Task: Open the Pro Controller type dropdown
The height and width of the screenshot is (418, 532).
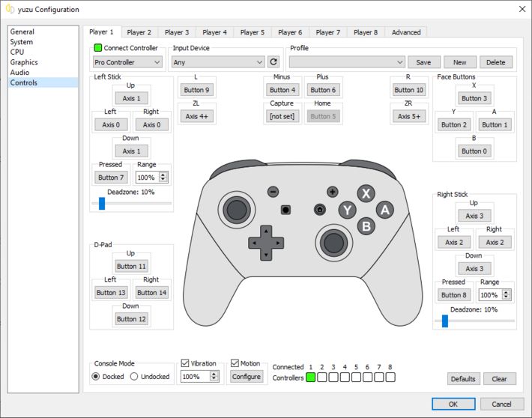Action: (127, 62)
